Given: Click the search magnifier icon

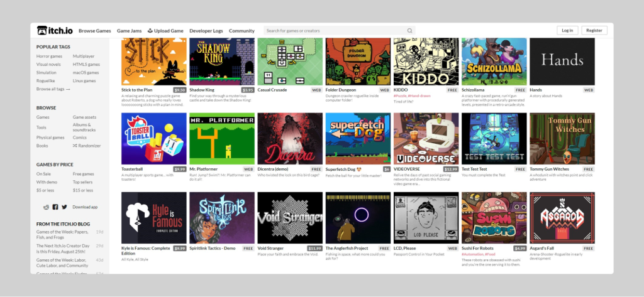Looking at the screenshot, I should (x=409, y=31).
